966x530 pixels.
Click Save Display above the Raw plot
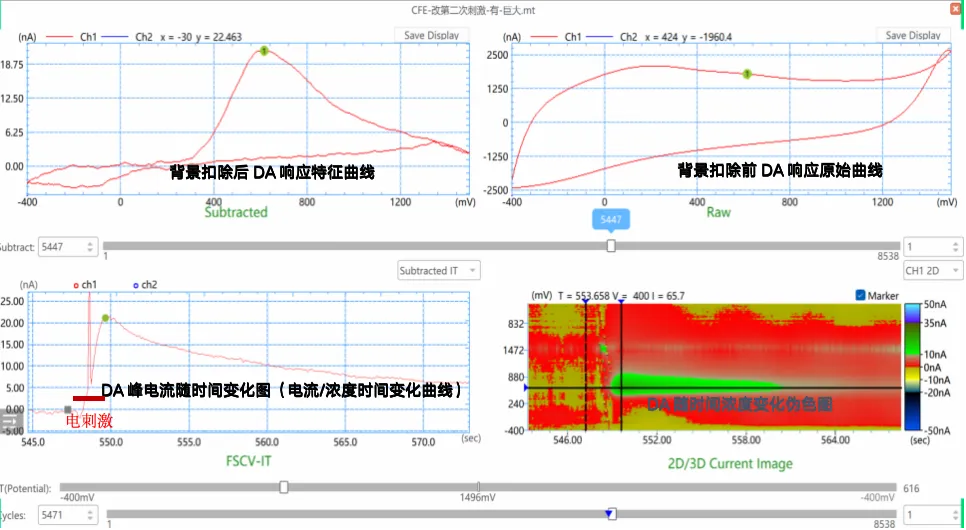click(914, 36)
